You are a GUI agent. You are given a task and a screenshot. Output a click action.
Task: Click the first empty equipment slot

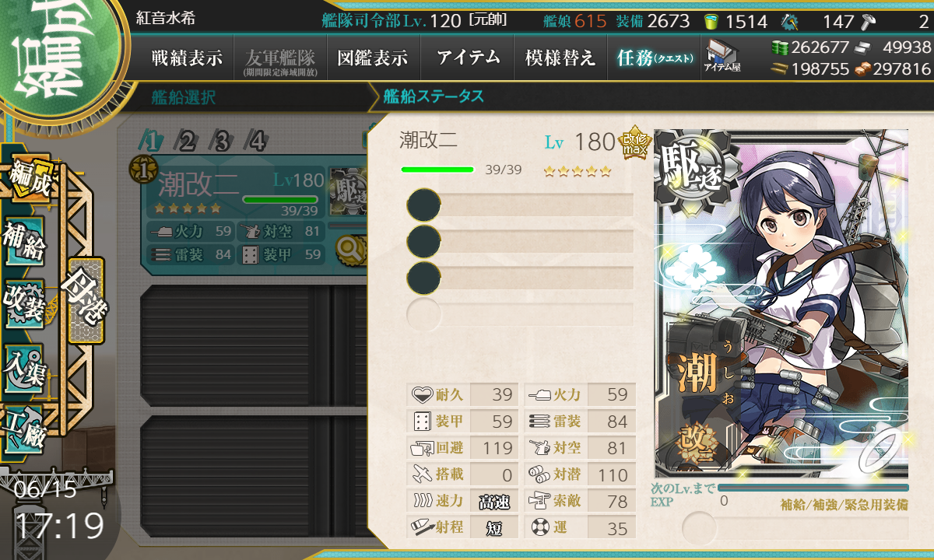(x=520, y=205)
